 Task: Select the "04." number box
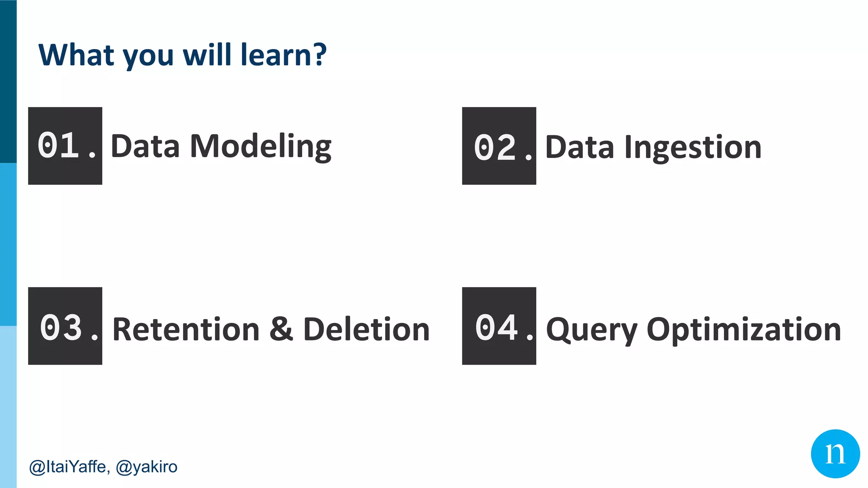coord(499,326)
